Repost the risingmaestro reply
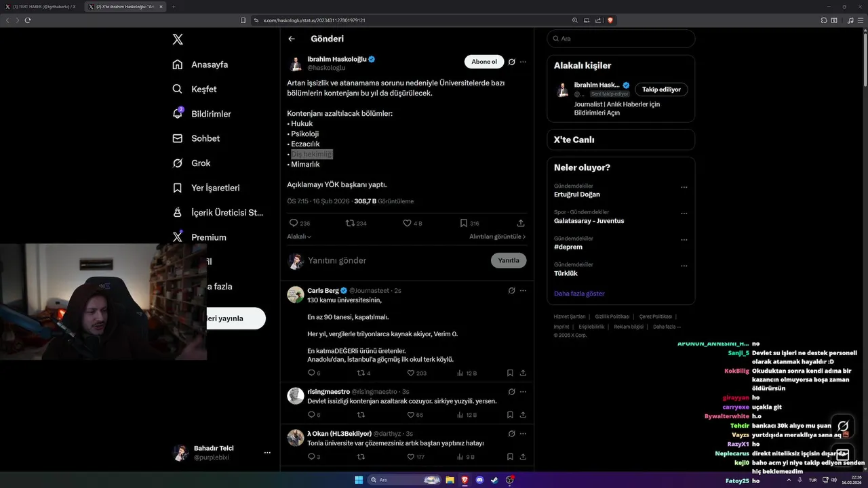This screenshot has width=868, height=488. click(361, 415)
